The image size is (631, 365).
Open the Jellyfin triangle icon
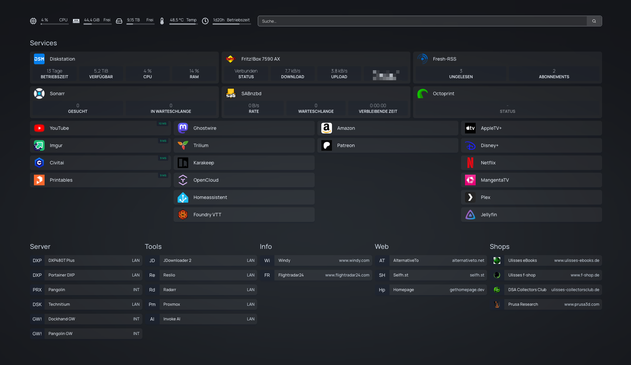coord(470,214)
